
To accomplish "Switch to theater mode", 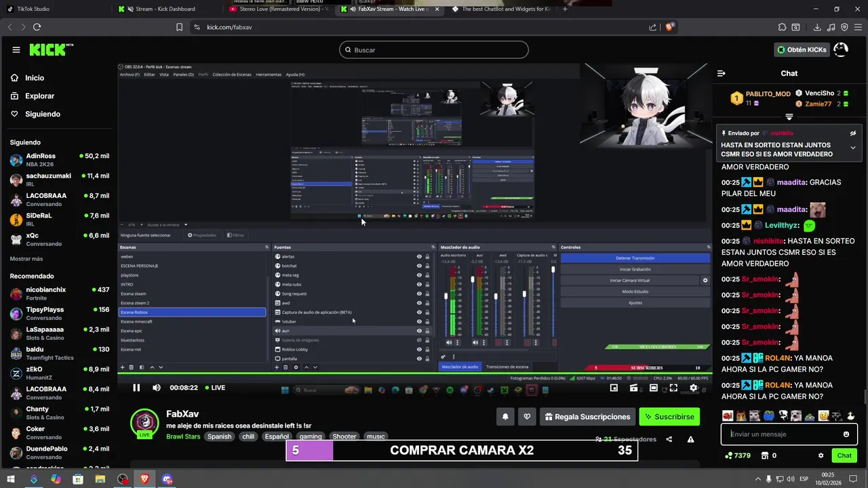I will (x=653, y=388).
